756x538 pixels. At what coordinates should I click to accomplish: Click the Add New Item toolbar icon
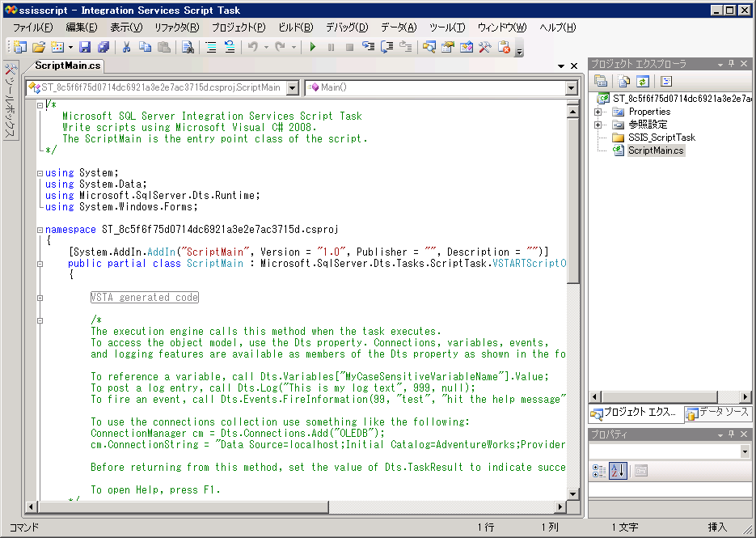19,47
